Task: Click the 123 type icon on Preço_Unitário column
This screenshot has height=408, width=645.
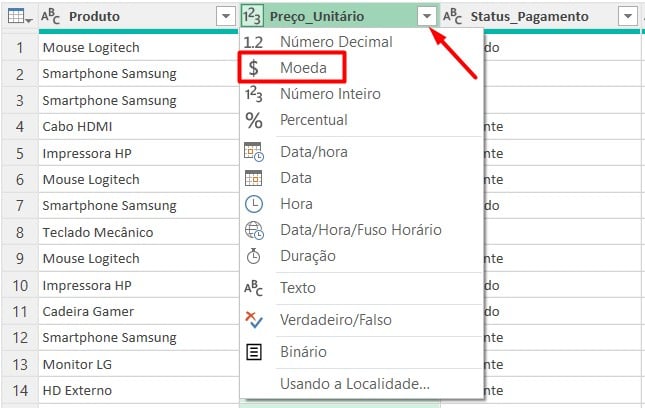Action: [x=254, y=17]
